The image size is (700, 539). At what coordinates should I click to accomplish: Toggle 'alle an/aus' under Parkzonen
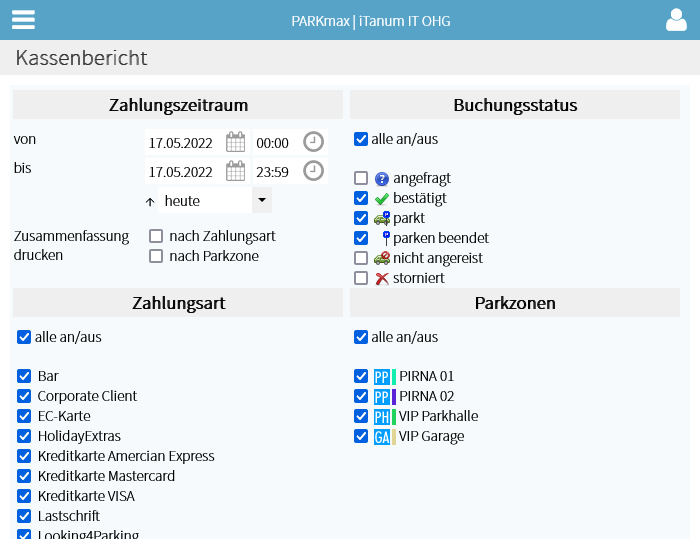click(361, 337)
